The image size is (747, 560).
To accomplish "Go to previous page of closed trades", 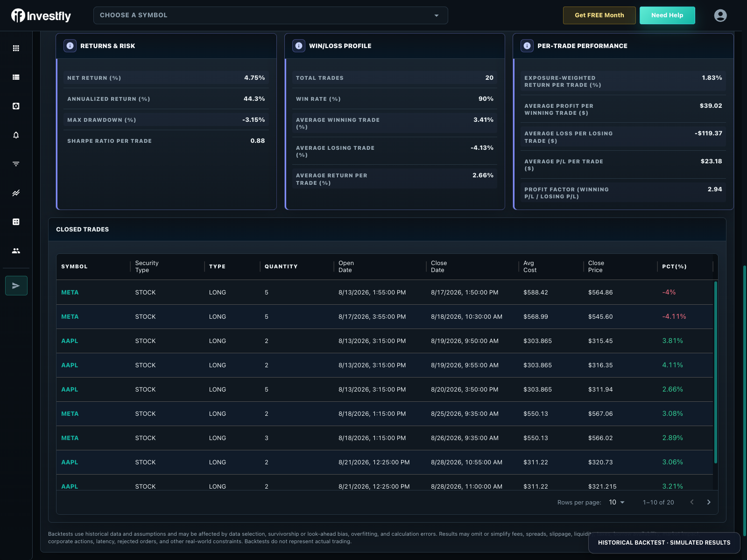I will (692, 502).
